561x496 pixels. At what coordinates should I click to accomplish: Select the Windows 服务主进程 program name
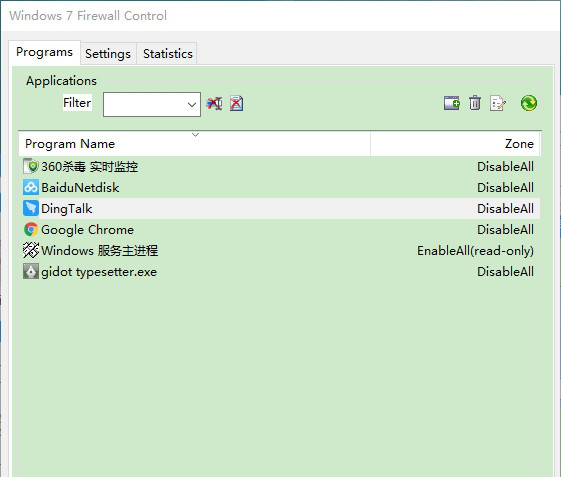tap(99, 251)
